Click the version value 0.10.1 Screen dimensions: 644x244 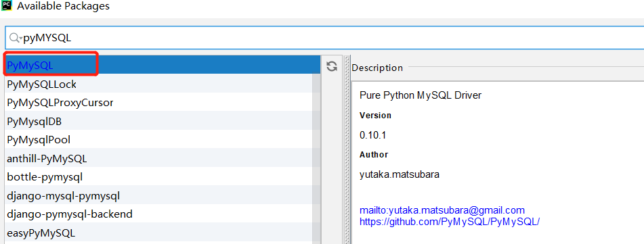372,135
